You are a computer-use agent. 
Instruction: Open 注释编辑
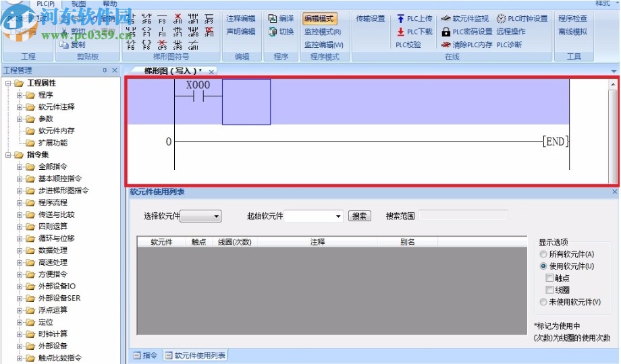tap(241, 18)
